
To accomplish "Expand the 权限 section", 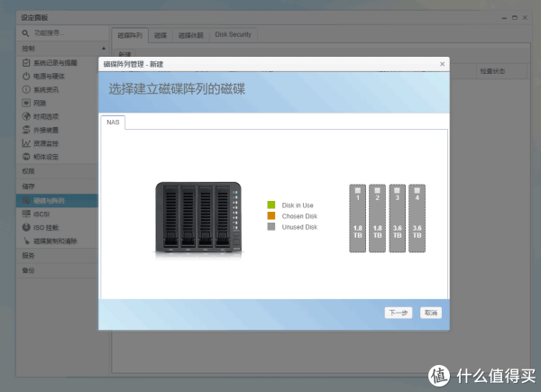I will click(58, 171).
